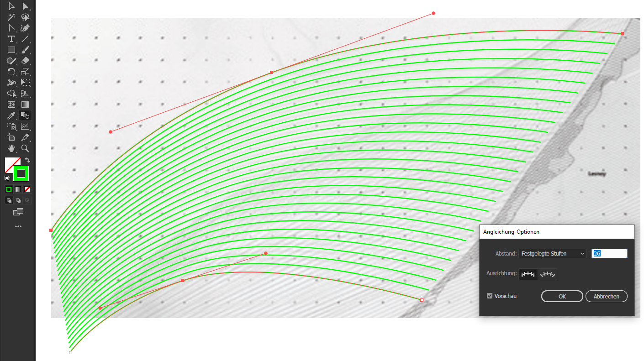Click the steps value field showing 26

point(609,253)
